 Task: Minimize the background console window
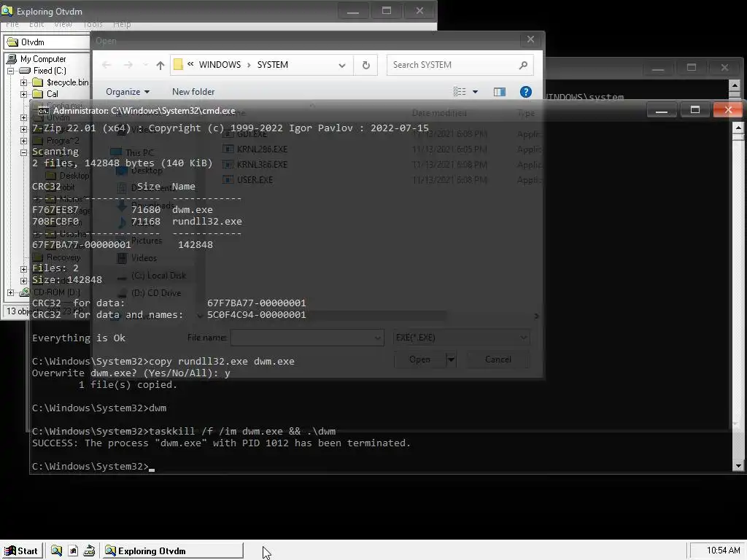point(658,68)
